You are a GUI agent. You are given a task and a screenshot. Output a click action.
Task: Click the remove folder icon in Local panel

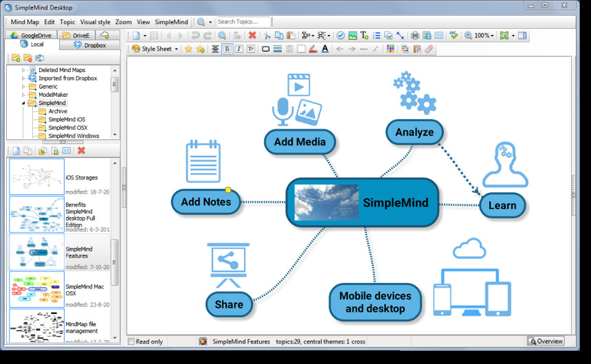pyautogui.click(x=27, y=58)
